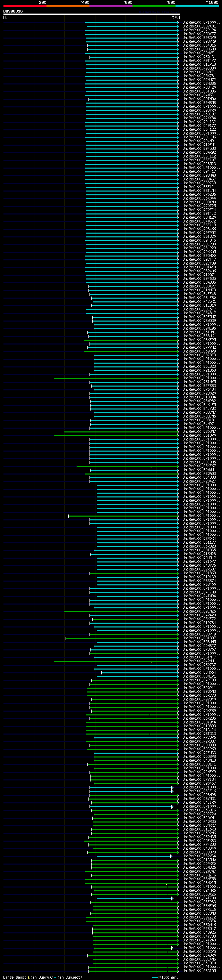Image resolution: width=222 pixels, height=980 pixels.
Task: Click the cyan ~100% identity legend bar
Action: tap(197, 7)
